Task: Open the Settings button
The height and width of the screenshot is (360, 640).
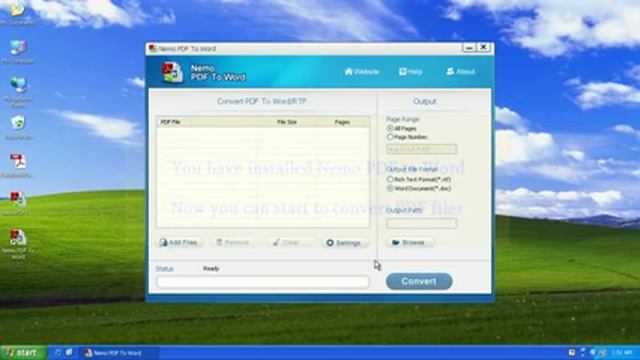Action: (x=344, y=243)
